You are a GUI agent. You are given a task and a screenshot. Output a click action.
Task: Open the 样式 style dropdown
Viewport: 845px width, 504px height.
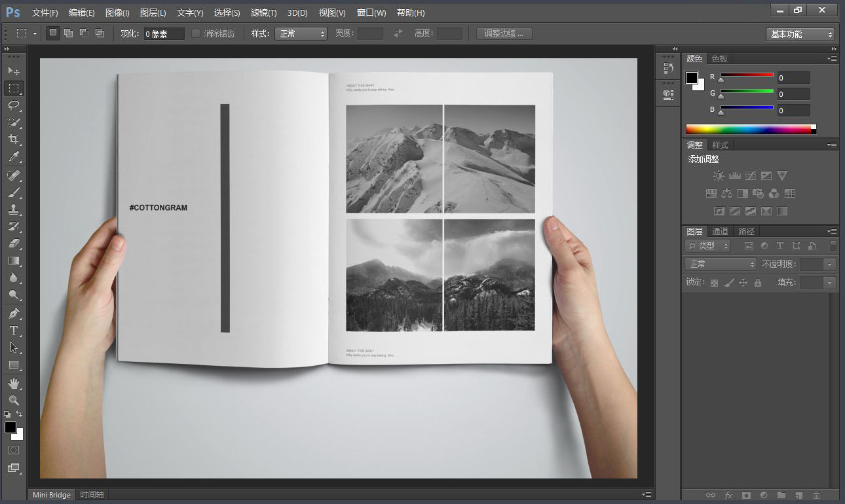tap(301, 33)
